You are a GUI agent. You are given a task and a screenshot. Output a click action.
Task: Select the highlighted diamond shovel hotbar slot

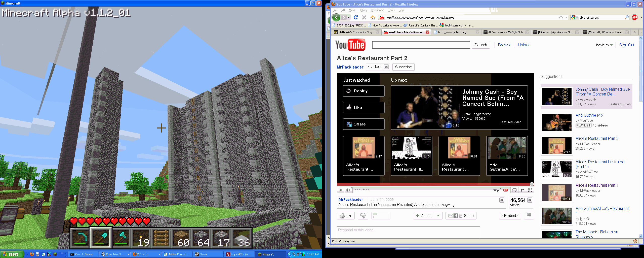click(x=100, y=238)
